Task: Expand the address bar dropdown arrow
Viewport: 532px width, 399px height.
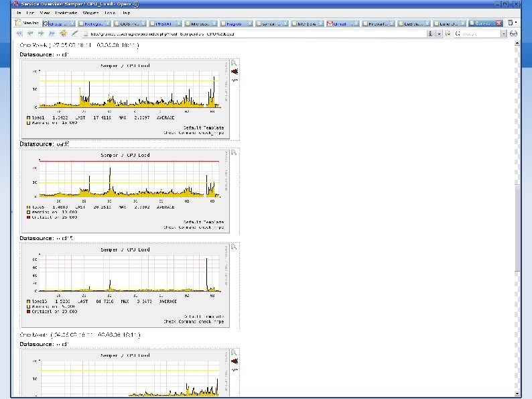Action: 439,34
